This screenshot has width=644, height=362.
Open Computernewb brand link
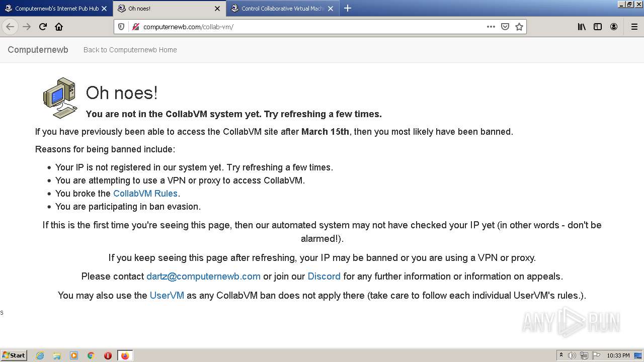(38, 50)
